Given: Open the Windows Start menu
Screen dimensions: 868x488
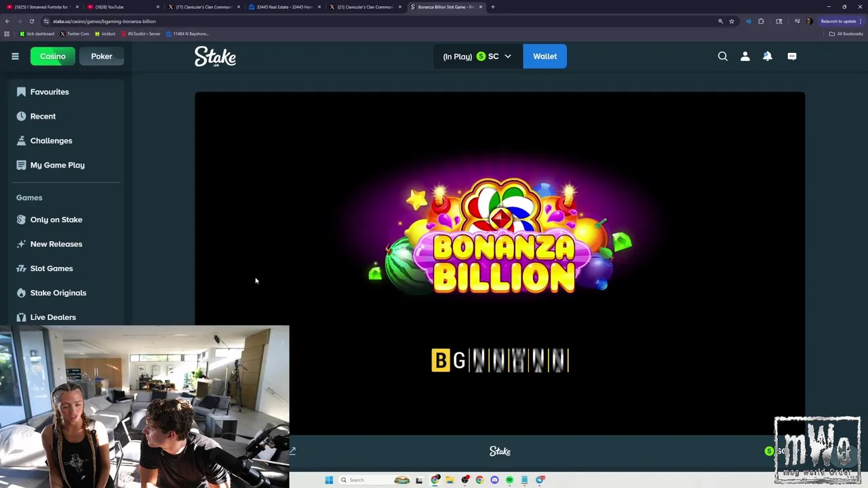Looking at the screenshot, I should 329,480.
